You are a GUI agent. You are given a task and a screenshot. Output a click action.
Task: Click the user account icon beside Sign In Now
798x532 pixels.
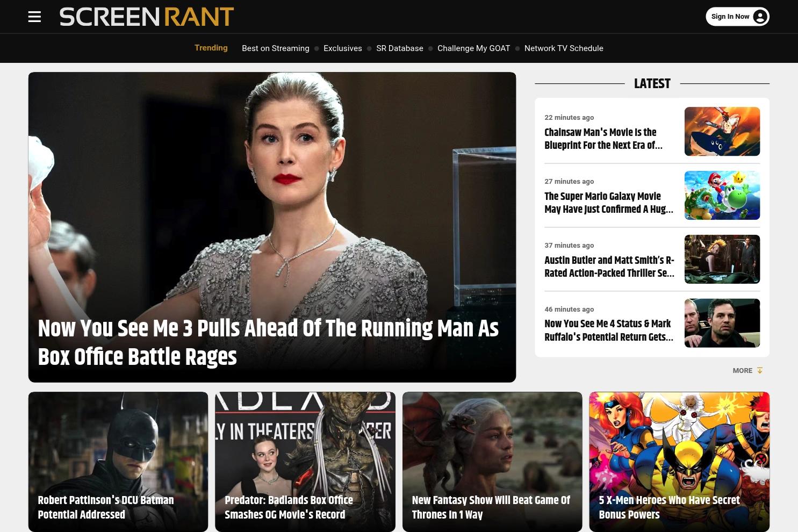759,16
